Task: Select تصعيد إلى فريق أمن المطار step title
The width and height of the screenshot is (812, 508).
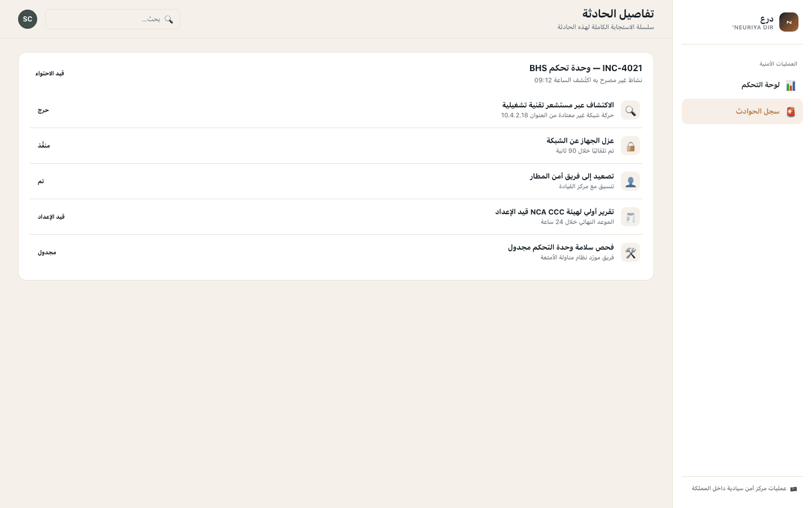Action: pos(572,176)
